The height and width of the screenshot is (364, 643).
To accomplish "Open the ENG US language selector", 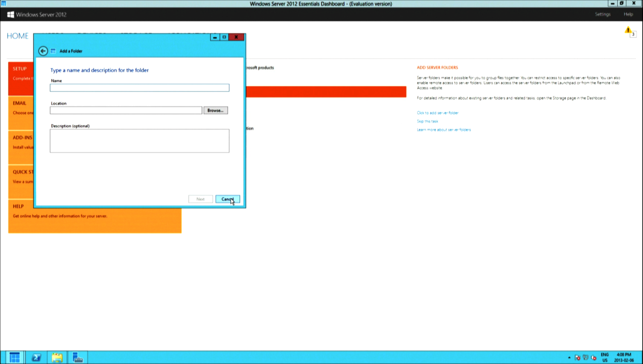I will tap(605, 357).
